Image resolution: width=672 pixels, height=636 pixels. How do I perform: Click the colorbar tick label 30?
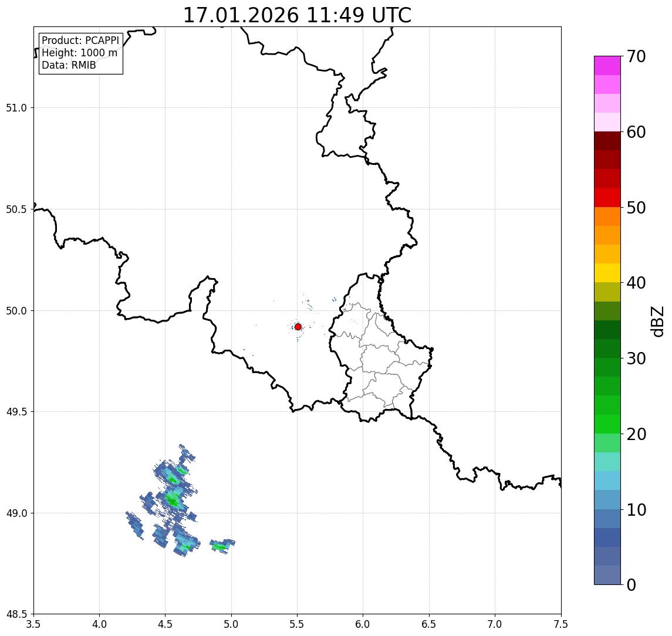point(636,358)
